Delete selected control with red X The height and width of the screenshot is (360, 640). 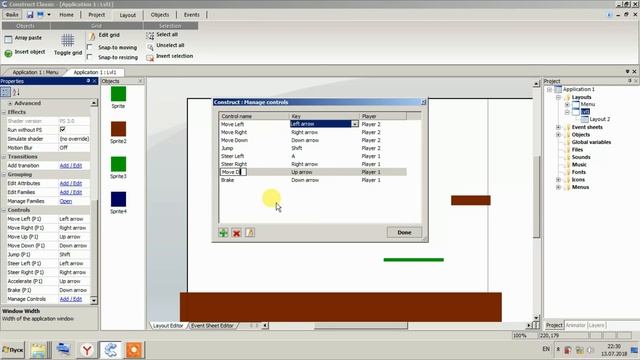point(236,233)
